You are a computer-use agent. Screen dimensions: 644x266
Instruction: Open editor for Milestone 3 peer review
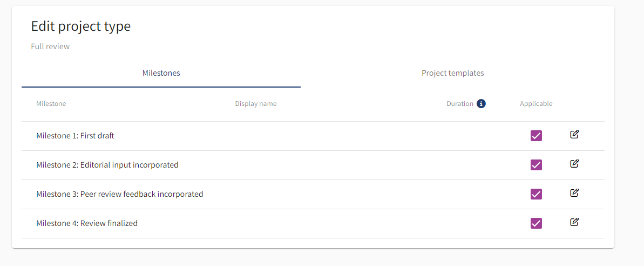pyautogui.click(x=574, y=193)
